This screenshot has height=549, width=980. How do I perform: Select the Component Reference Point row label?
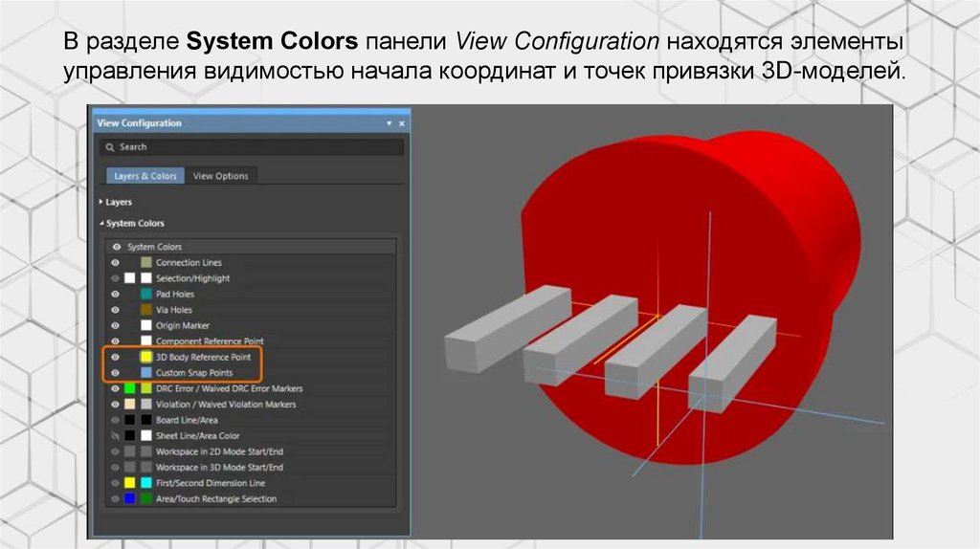(x=209, y=341)
